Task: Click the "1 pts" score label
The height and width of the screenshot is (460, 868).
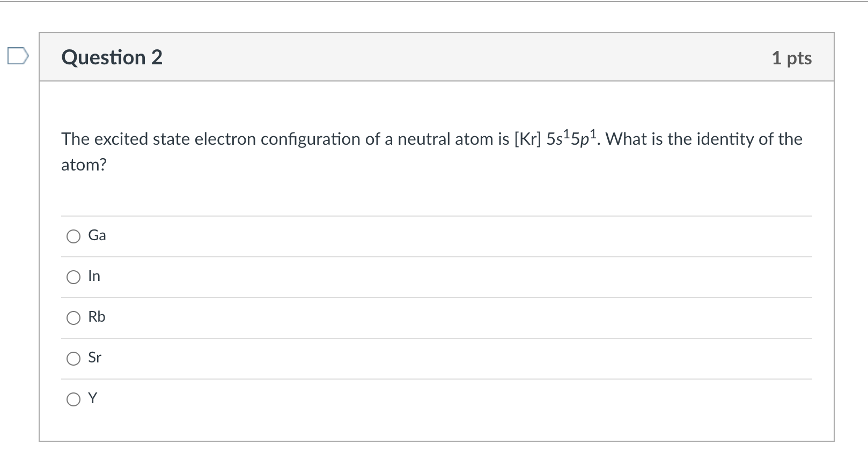Action: (791, 58)
